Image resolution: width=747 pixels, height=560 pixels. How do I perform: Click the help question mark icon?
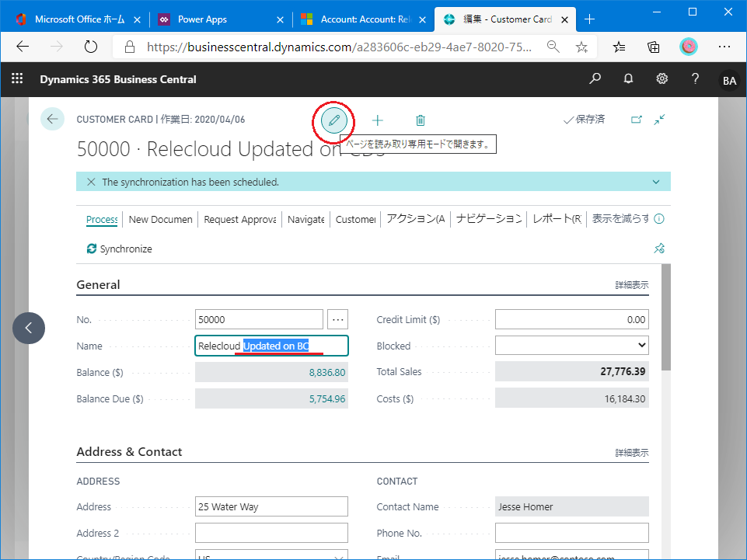tap(696, 78)
